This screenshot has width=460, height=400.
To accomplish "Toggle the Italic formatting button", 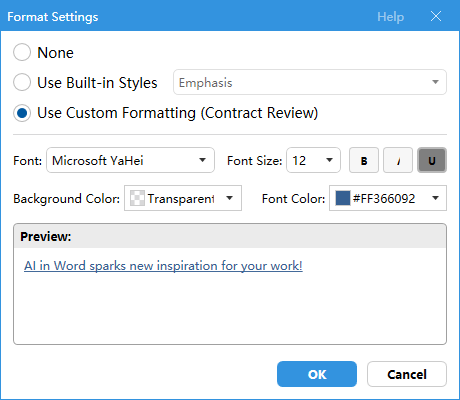I will pos(398,160).
